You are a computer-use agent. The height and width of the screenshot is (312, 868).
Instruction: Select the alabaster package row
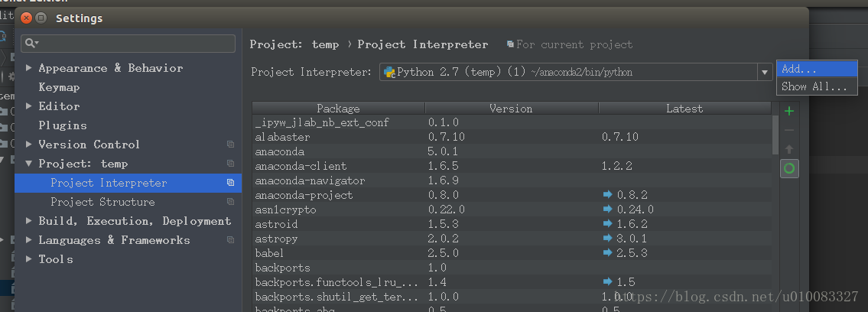512,137
